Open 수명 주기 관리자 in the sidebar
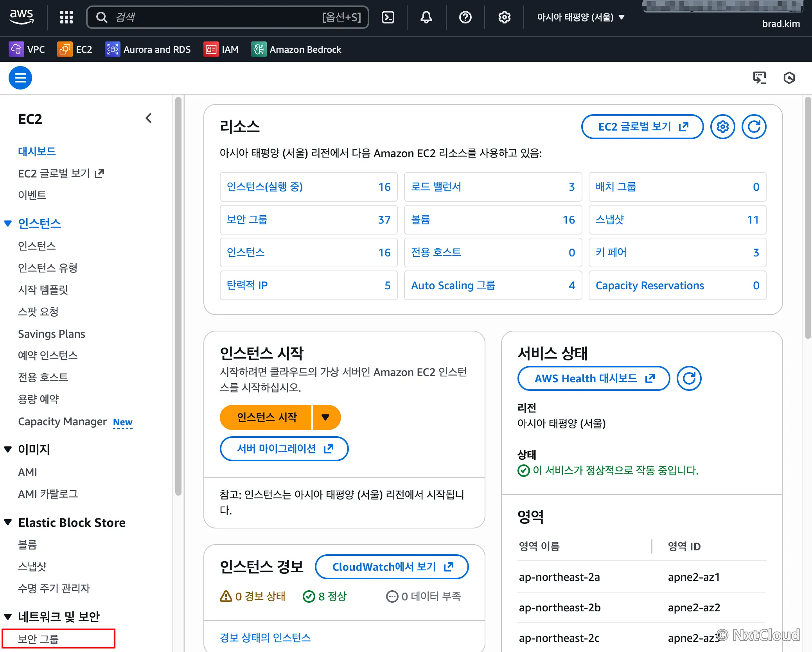812x652 pixels. pyautogui.click(x=54, y=588)
